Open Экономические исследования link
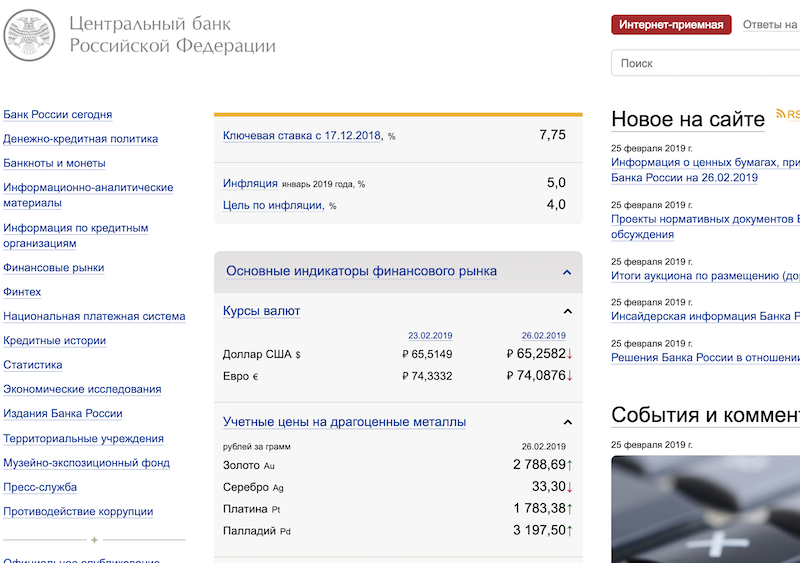This screenshot has width=800, height=563. [x=82, y=389]
